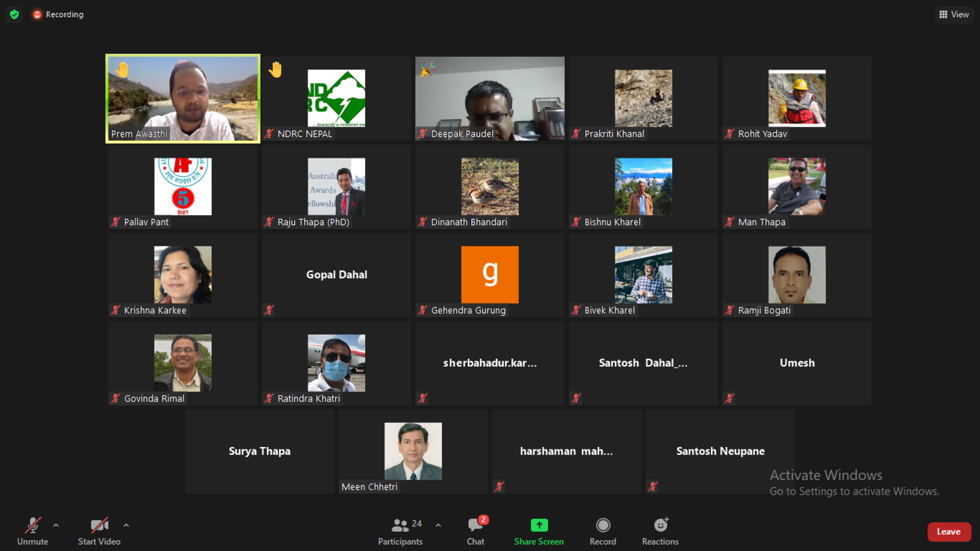Expand audio options arrow beside Unmute

click(56, 525)
